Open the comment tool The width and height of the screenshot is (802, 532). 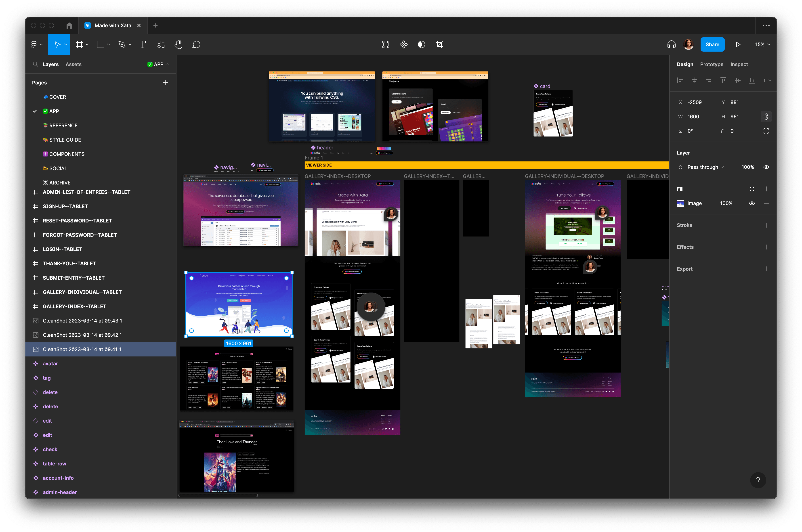click(196, 44)
